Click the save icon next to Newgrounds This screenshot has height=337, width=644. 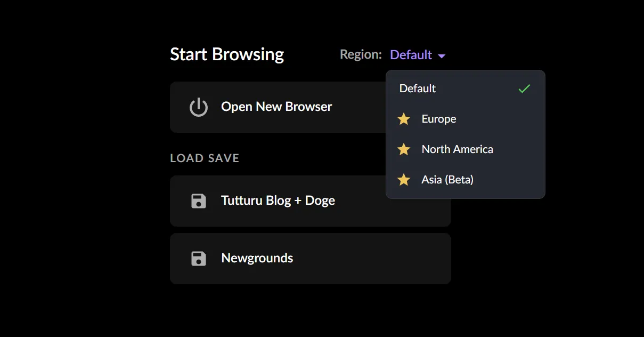[199, 259]
